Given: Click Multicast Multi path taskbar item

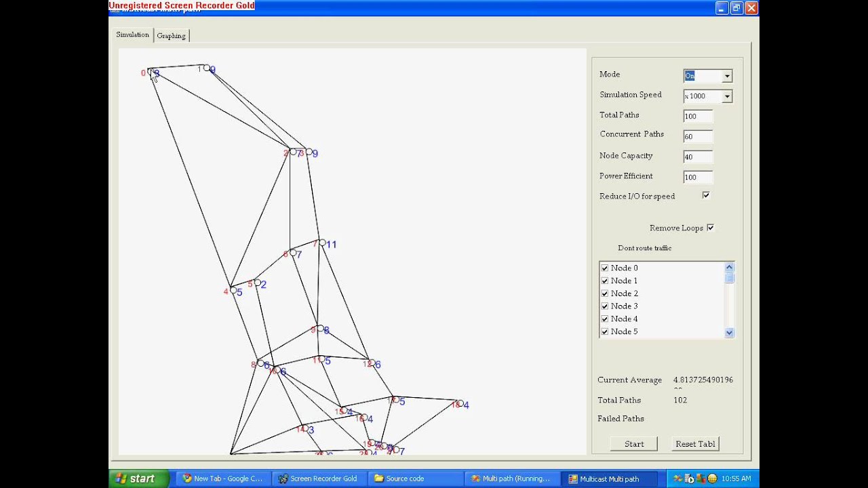Looking at the screenshot, I should pyautogui.click(x=609, y=479).
